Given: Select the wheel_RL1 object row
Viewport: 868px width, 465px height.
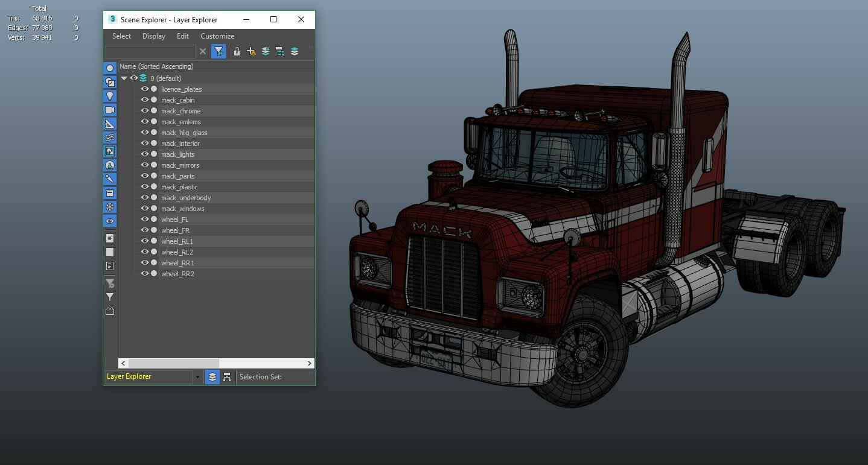Looking at the screenshot, I should coord(216,241).
